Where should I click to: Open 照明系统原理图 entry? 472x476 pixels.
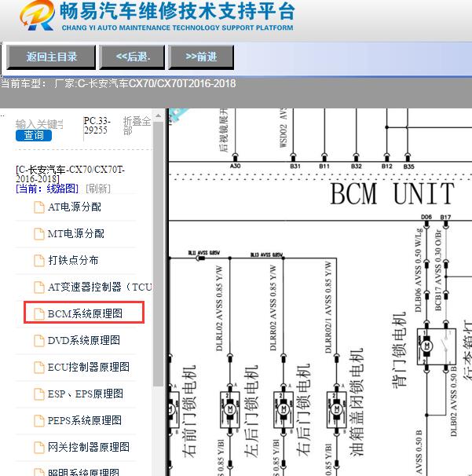83,472
